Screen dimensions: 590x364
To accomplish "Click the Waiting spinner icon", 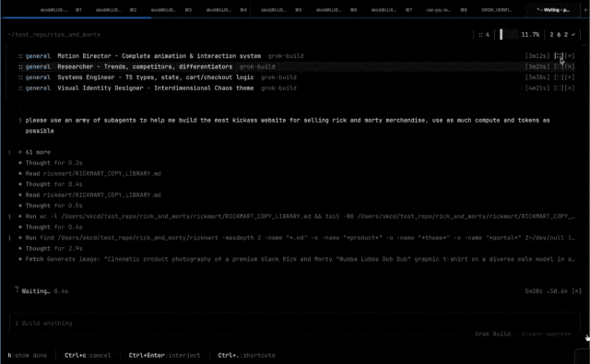I will pyautogui.click(x=17, y=289).
